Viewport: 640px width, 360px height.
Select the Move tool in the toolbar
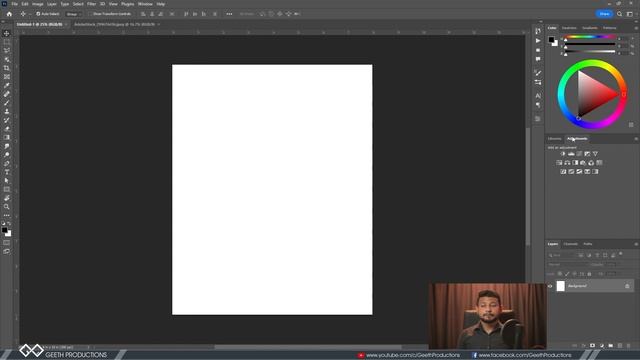pyautogui.click(x=7, y=33)
